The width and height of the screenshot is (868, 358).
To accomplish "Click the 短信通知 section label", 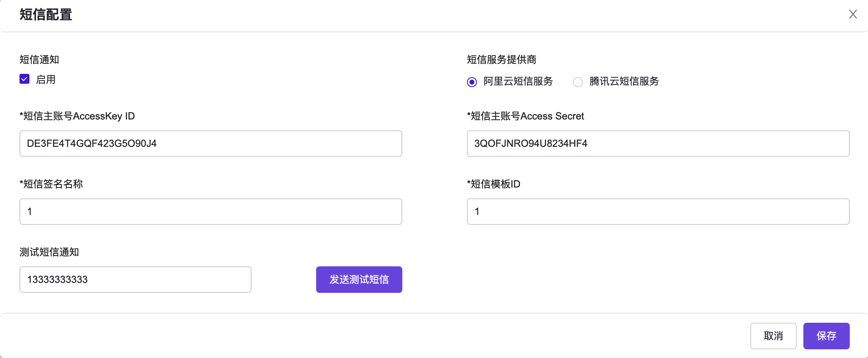I will 39,60.
